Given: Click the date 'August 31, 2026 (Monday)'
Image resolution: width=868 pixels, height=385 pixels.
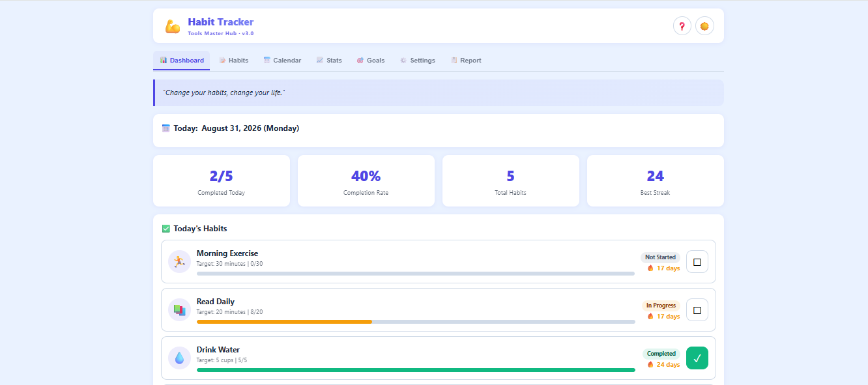Looking at the screenshot, I should coord(250,128).
